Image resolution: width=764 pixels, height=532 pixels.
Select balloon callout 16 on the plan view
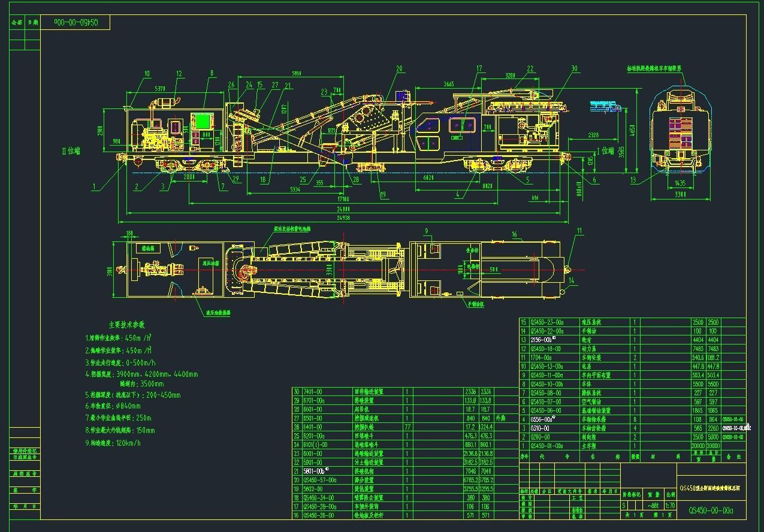514,234
